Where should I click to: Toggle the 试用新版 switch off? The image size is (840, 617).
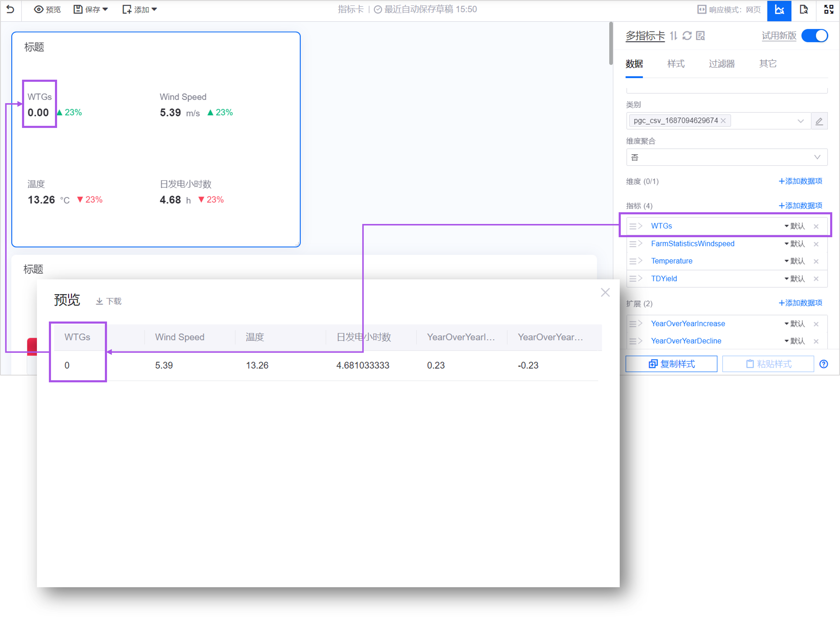click(815, 36)
